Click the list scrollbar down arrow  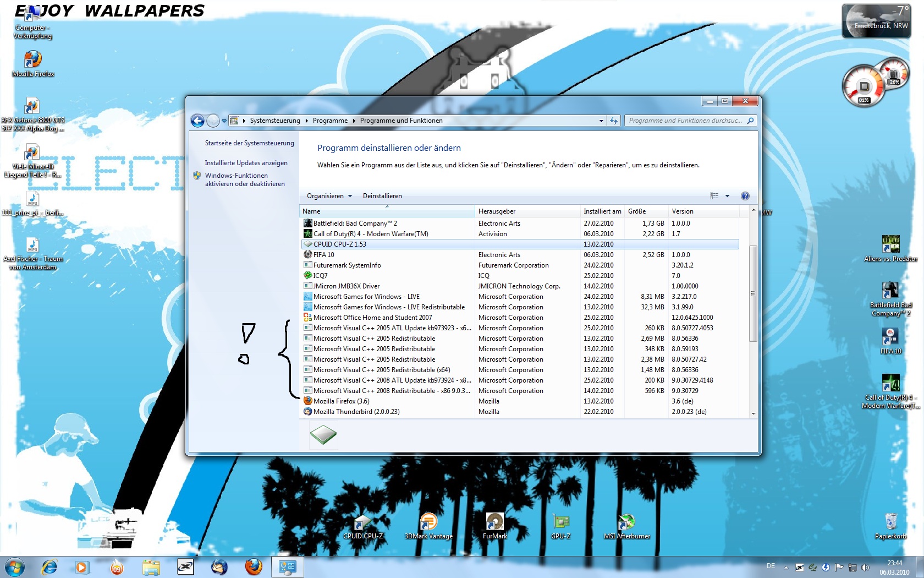tap(754, 413)
